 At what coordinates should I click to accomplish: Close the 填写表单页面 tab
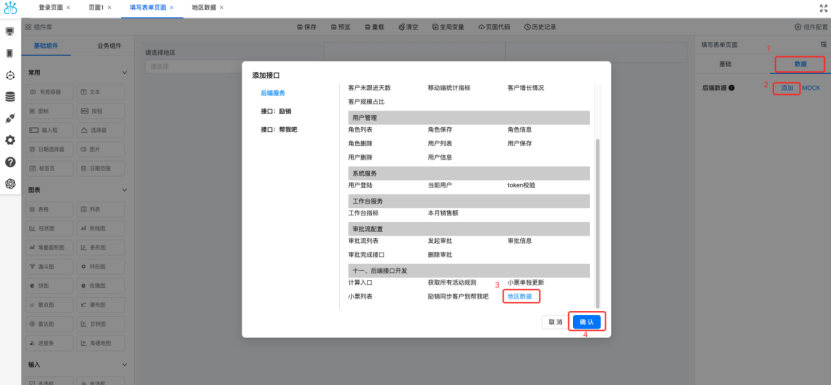click(171, 8)
